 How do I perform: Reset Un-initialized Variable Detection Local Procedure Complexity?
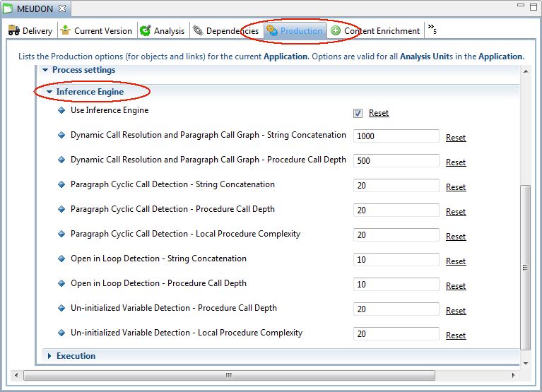[456, 335]
